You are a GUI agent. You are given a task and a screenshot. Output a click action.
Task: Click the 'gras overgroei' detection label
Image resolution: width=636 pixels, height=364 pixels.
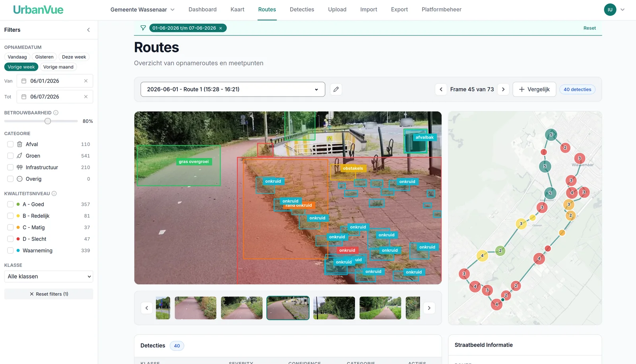point(194,162)
